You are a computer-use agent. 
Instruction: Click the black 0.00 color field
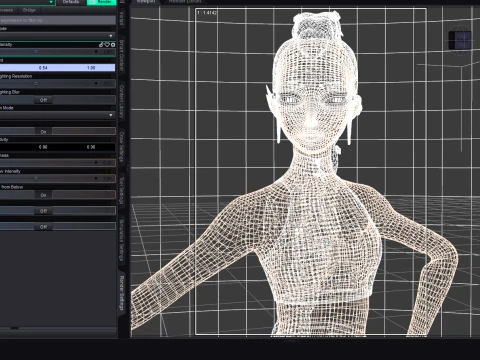tap(58, 147)
